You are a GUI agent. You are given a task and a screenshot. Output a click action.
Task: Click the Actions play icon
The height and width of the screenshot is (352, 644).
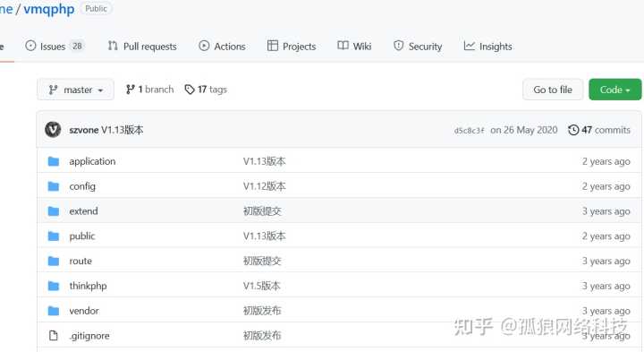click(x=204, y=46)
